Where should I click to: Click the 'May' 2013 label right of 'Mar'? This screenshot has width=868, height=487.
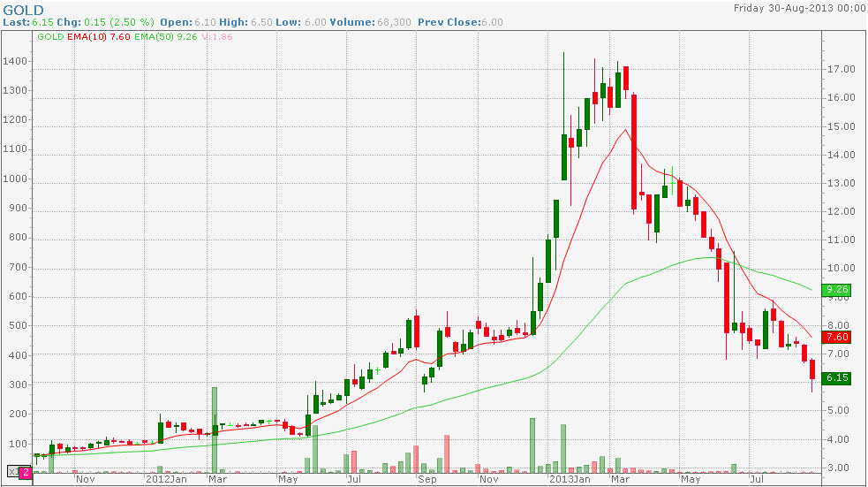[x=691, y=479]
